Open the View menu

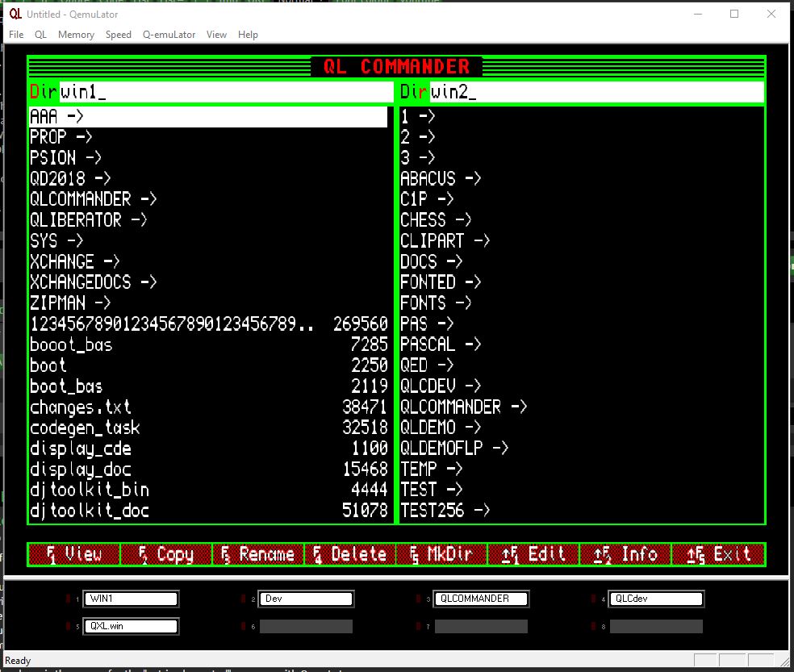tap(216, 35)
